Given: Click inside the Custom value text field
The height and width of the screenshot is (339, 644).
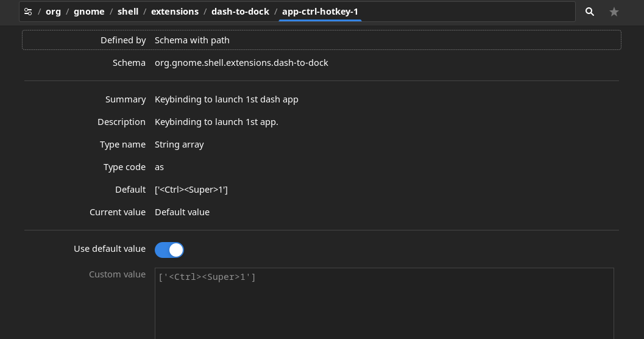Looking at the screenshot, I should (384, 303).
